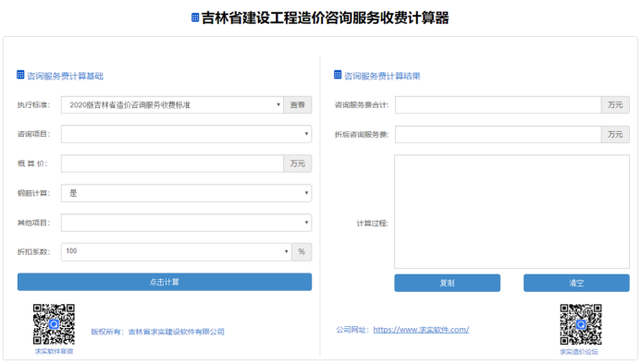
Task: Click the 万元 unit label beside 概算价
Action: pyautogui.click(x=298, y=164)
